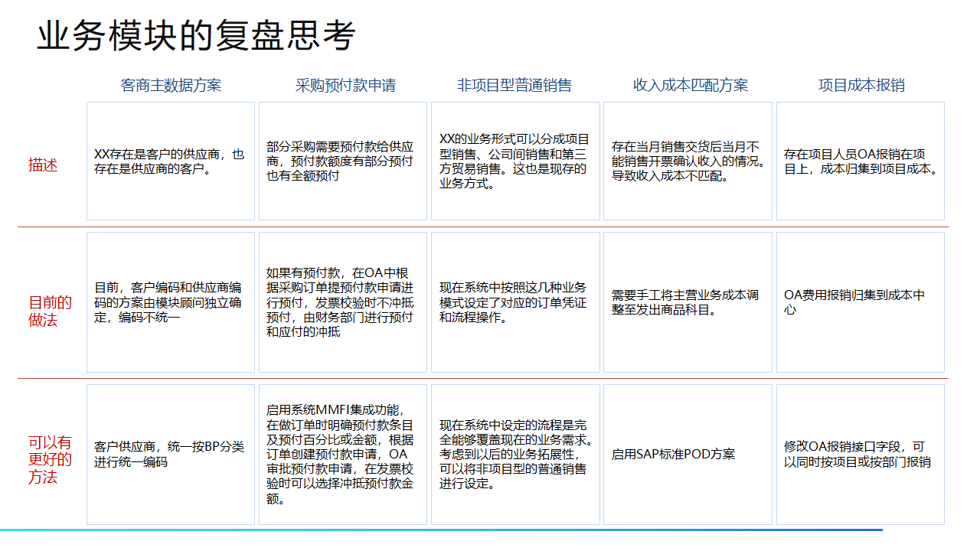The width and height of the screenshot is (980, 551).
Task: Click the cell starting 部分采购需要预付款给供应商
Action: click(x=343, y=161)
